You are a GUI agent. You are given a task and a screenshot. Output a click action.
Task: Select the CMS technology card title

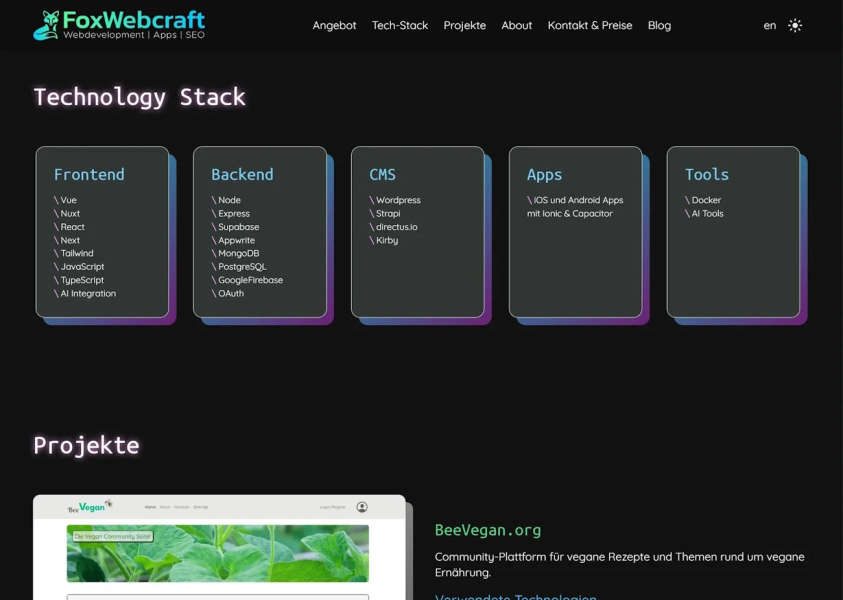pos(382,174)
